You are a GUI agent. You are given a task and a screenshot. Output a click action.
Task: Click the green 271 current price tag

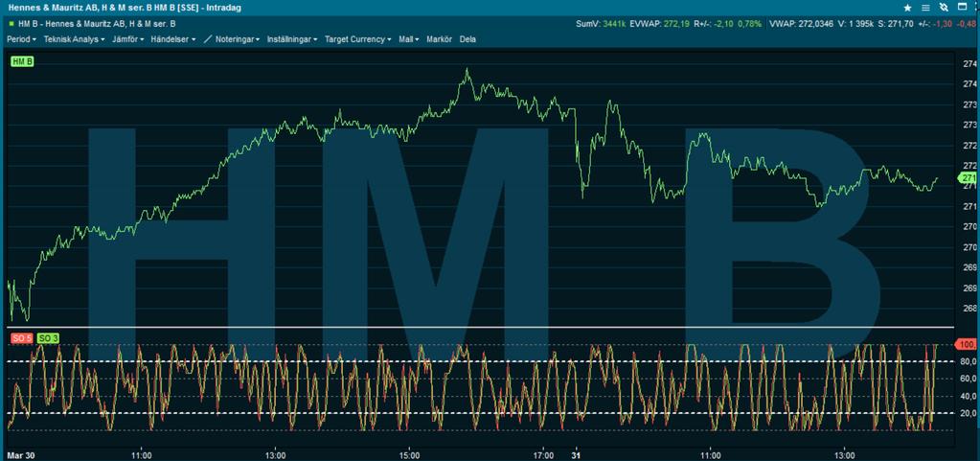click(969, 178)
